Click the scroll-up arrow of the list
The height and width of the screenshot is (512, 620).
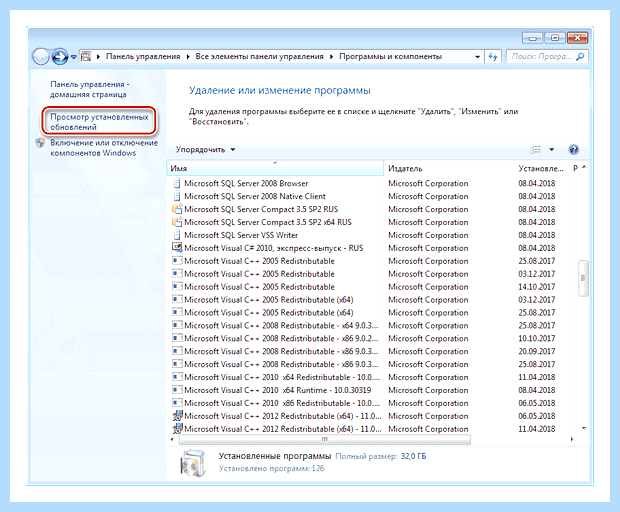584,168
